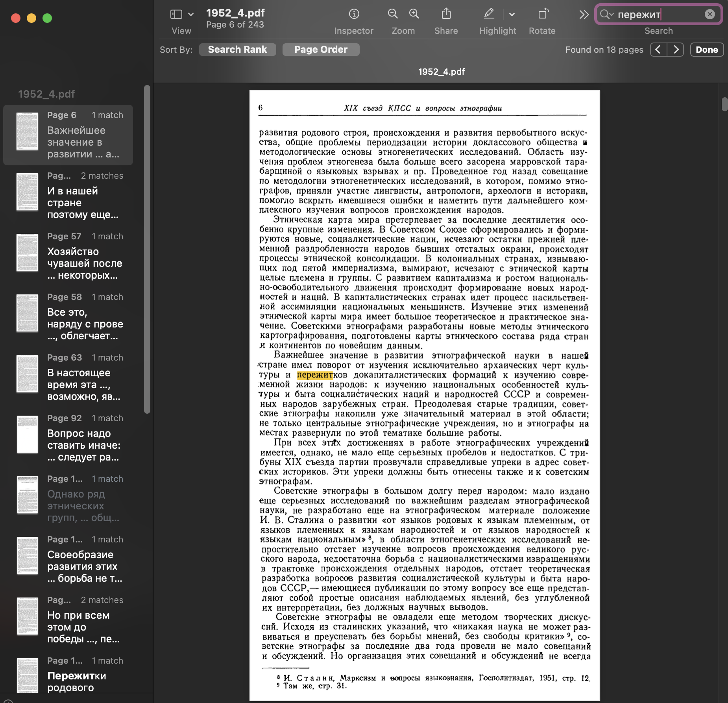
Task: Zoom out of the document
Action: 393,14
